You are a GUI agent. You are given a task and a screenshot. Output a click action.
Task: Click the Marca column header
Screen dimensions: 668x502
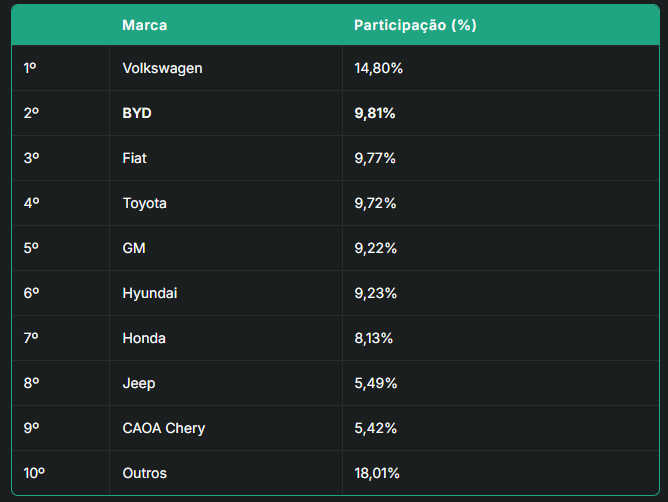coord(145,24)
